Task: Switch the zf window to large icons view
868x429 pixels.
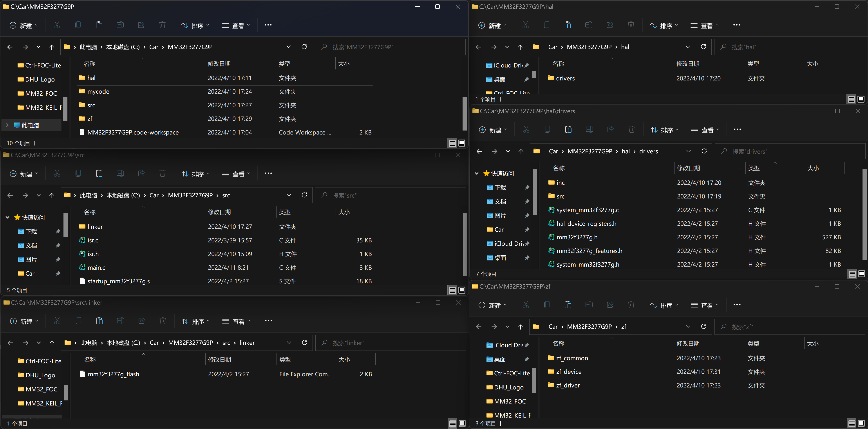Action: pyautogui.click(x=861, y=423)
